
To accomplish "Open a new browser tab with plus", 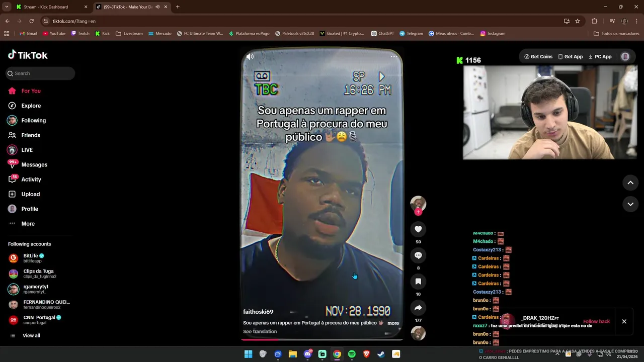I will pyautogui.click(x=178, y=7).
